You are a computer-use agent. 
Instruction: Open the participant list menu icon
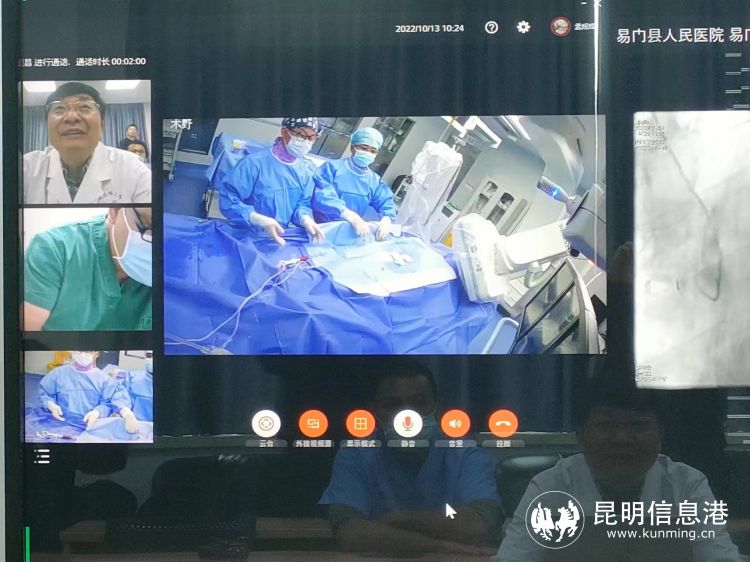pos(42,457)
